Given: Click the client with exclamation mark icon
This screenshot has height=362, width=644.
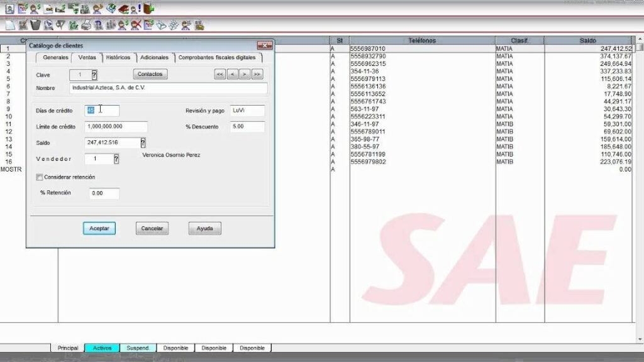Looking at the screenshot, I should [136, 9].
